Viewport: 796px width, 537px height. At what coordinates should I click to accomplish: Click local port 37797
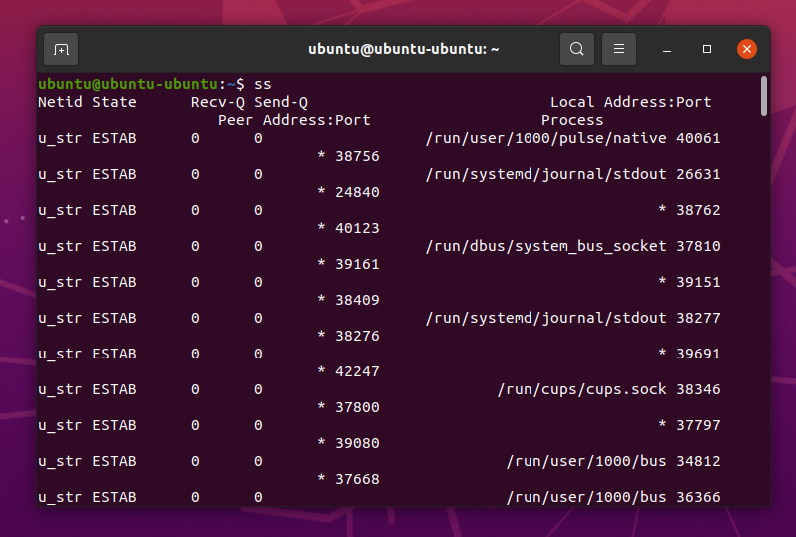[698, 425]
